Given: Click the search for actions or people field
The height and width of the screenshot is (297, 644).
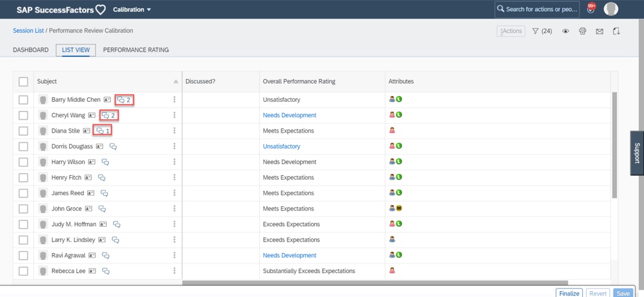Looking at the screenshot, I should (x=537, y=9).
